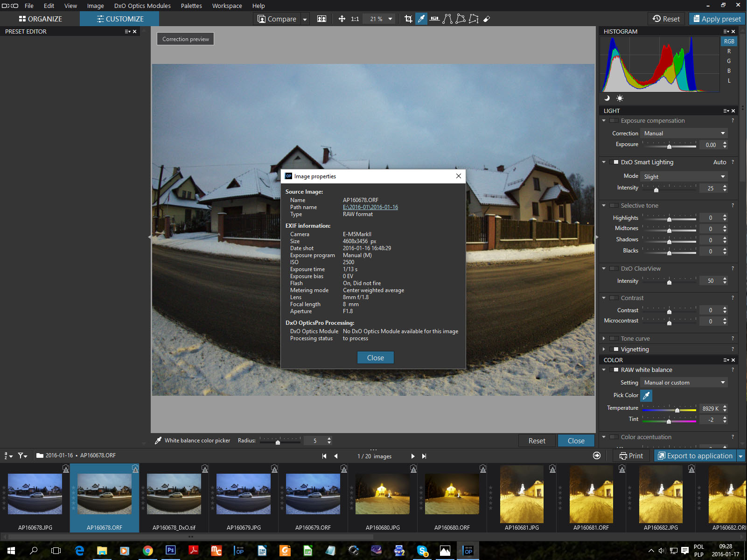Expand the Tone curve section

click(604, 339)
